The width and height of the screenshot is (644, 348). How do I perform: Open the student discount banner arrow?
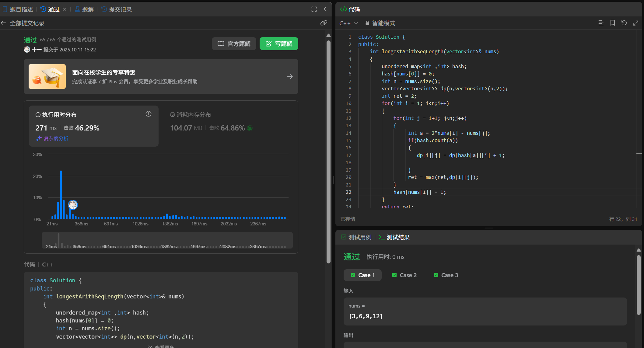(x=290, y=77)
